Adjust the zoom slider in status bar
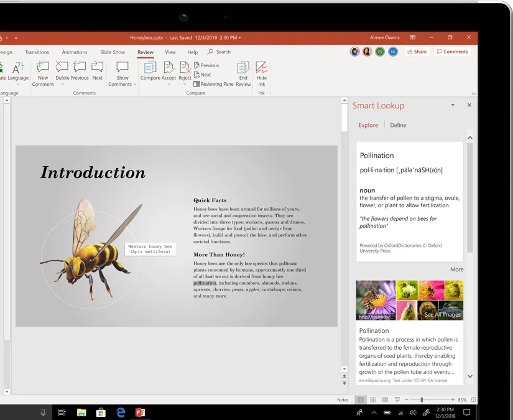This screenshot has height=420, width=513. pyautogui.click(x=422, y=400)
